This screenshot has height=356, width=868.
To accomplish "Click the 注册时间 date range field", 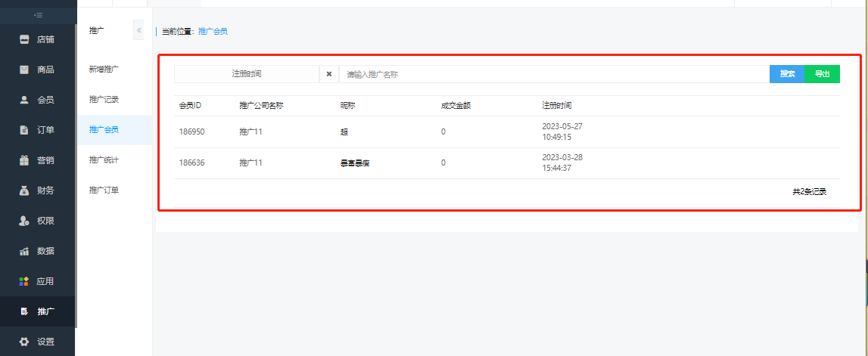I will (x=247, y=74).
